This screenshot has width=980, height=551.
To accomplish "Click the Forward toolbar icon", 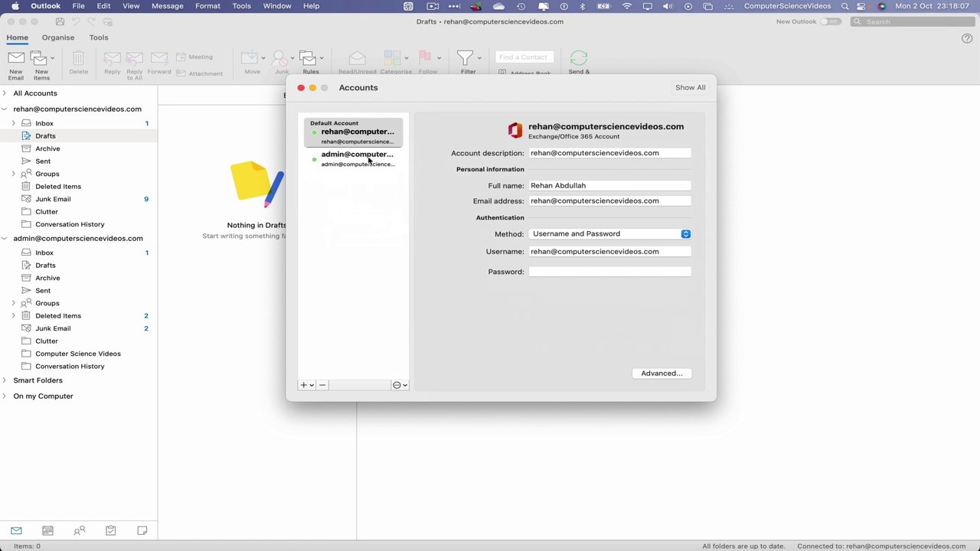I will [159, 58].
